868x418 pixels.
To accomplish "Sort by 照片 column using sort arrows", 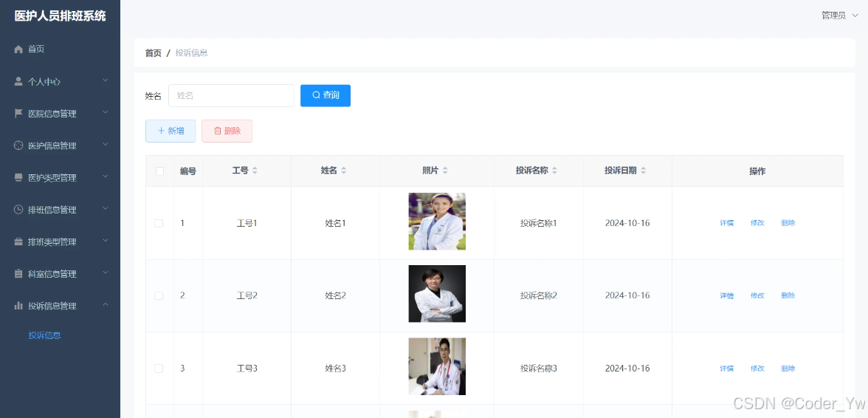I will coord(445,171).
